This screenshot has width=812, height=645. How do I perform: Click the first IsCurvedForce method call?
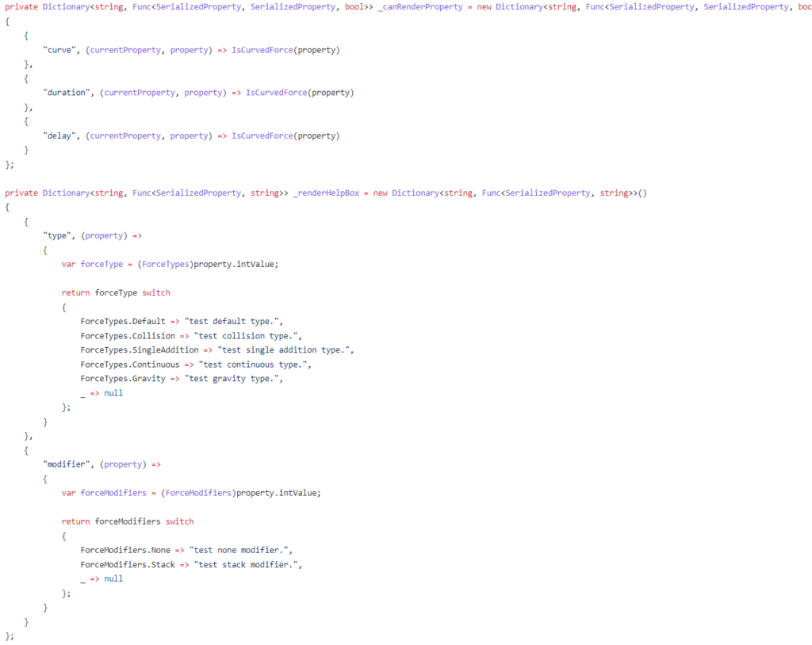[262, 49]
